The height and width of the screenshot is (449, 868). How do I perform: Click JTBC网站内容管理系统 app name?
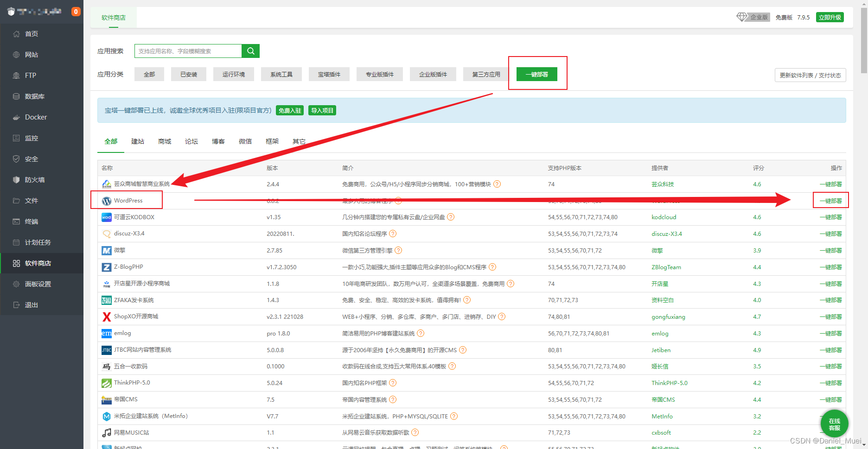(143, 350)
